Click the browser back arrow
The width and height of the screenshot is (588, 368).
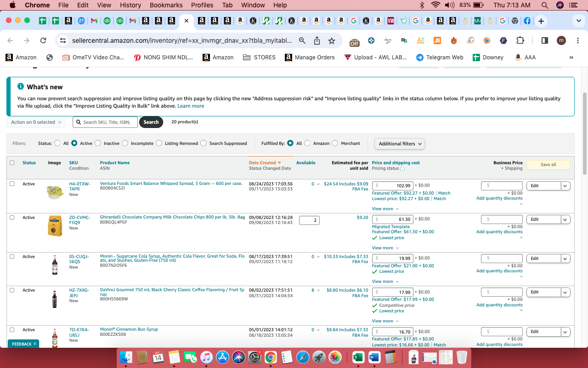click(x=11, y=40)
